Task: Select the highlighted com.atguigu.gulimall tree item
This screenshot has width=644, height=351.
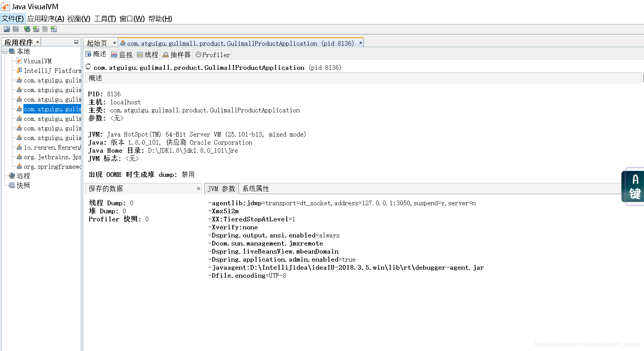Action: (x=53, y=109)
